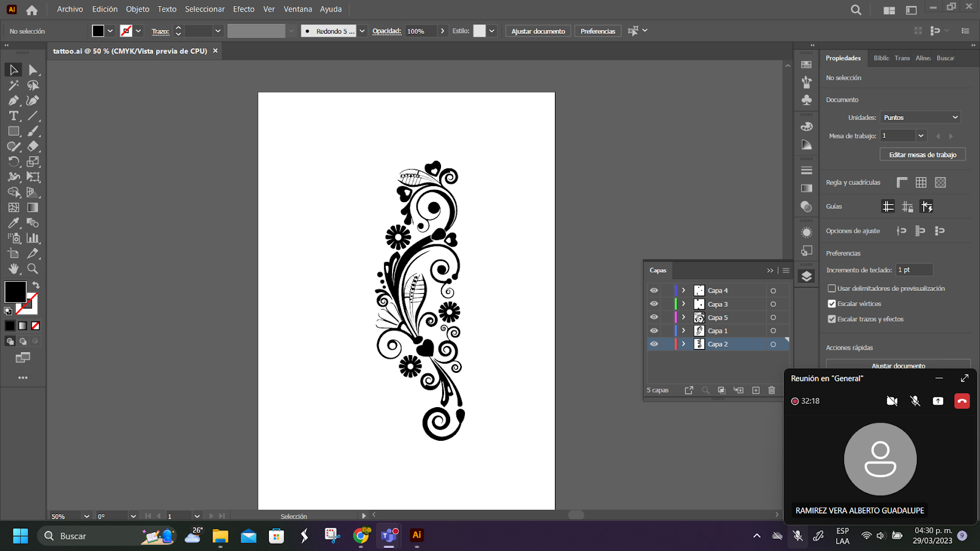Select the Pen tool
Viewport: 980px width, 551px height.
pyautogui.click(x=13, y=100)
